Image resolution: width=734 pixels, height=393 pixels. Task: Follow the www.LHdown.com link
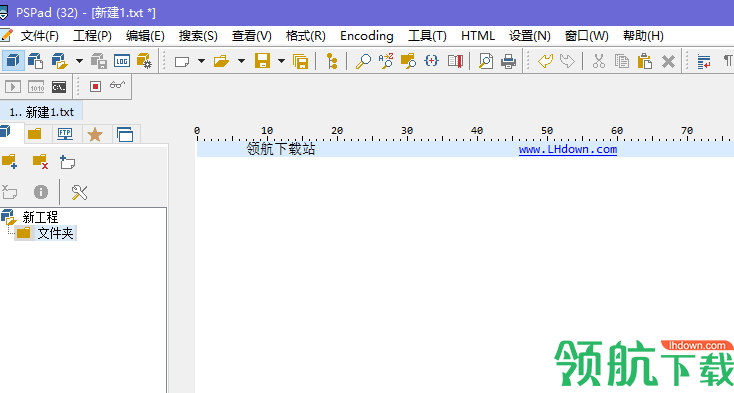568,149
